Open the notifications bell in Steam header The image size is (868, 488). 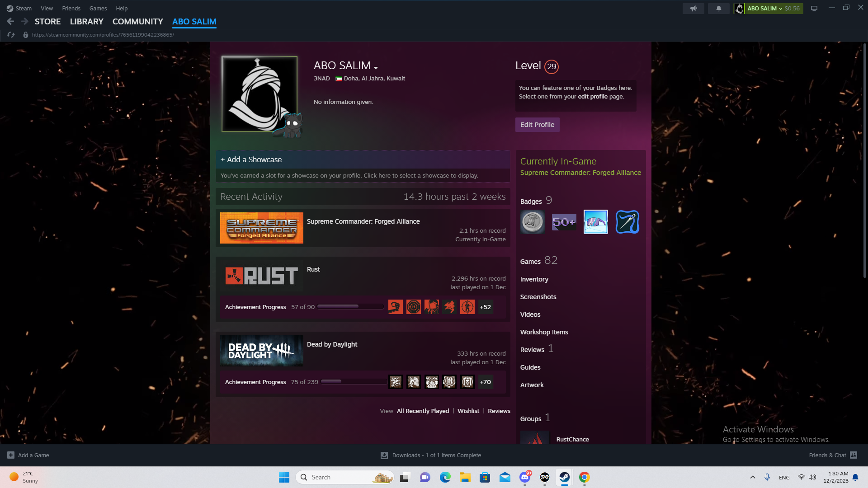719,8
